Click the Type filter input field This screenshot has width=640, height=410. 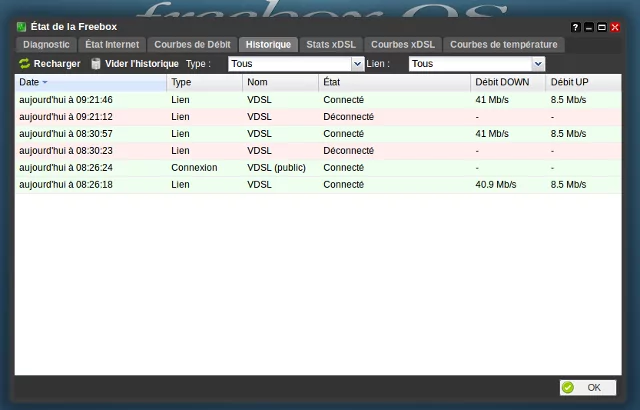point(290,64)
